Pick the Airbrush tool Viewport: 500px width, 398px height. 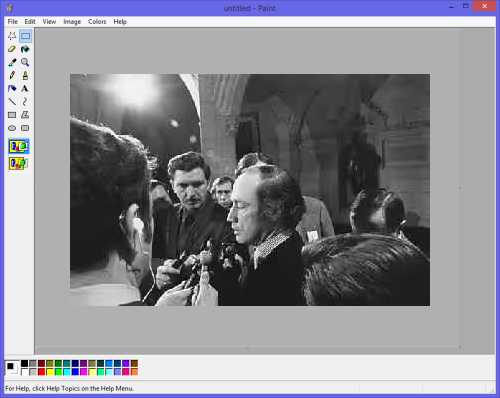12,89
